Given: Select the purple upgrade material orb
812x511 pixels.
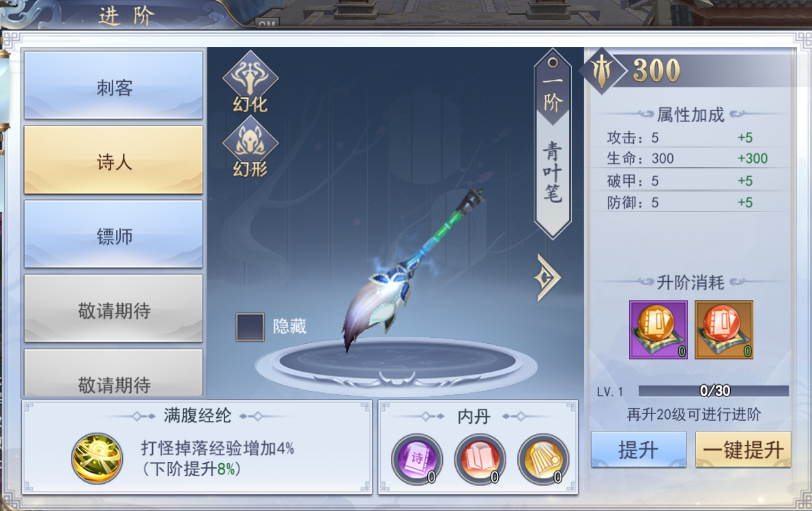Looking at the screenshot, I should [658, 330].
